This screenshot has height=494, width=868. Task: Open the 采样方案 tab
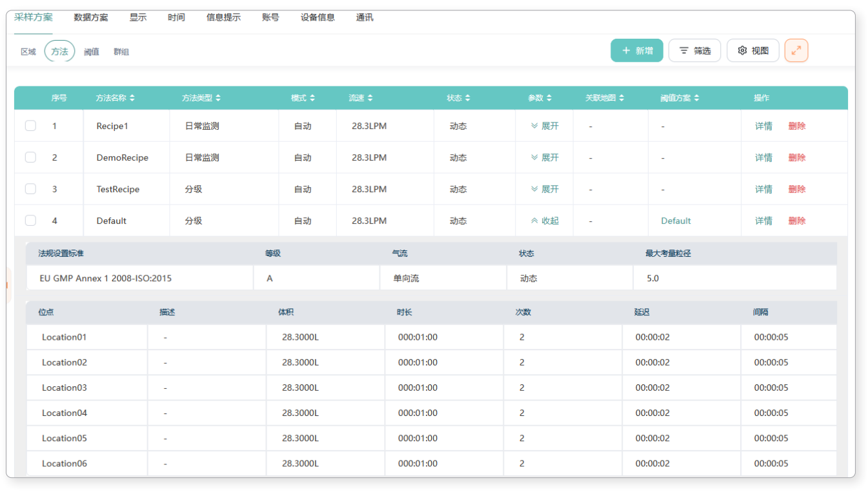(x=34, y=17)
